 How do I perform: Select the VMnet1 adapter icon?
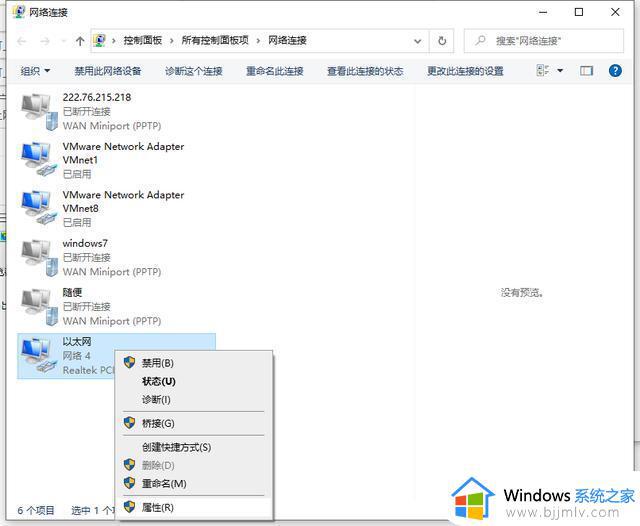click(x=39, y=160)
